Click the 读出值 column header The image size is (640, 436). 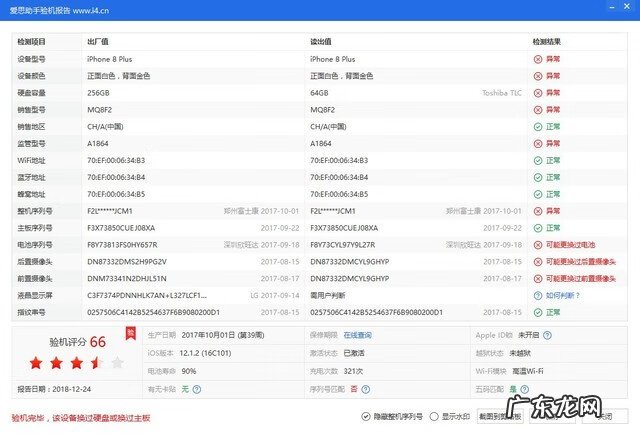click(x=321, y=42)
